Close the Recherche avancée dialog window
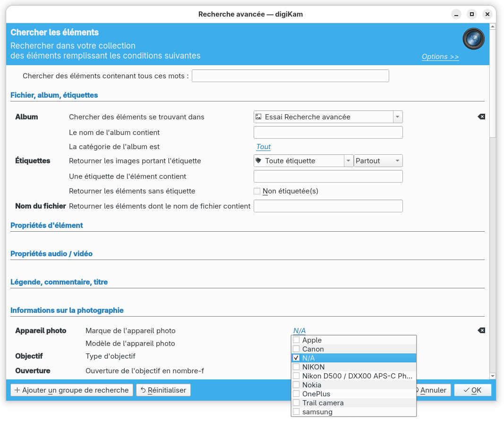504x428 pixels. [x=487, y=14]
